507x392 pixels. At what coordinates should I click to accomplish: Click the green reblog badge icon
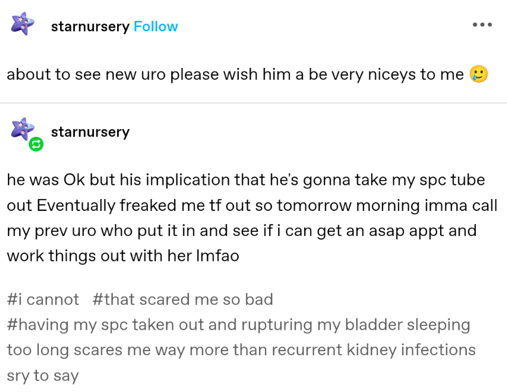point(36,144)
